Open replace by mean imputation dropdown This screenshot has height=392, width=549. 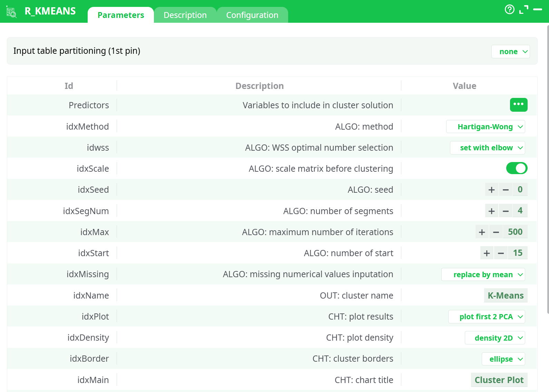point(483,274)
